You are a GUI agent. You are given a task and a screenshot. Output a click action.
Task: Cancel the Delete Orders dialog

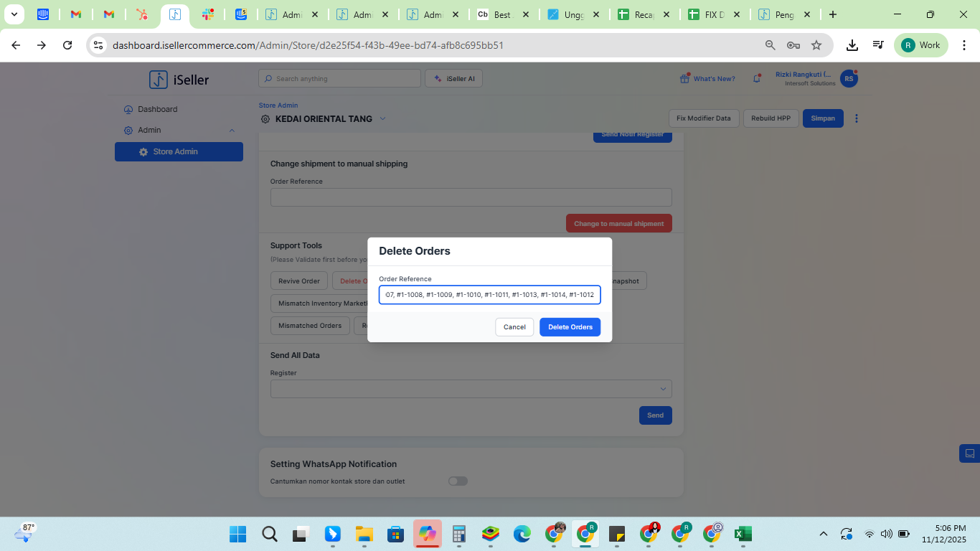(x=514, y=327)
